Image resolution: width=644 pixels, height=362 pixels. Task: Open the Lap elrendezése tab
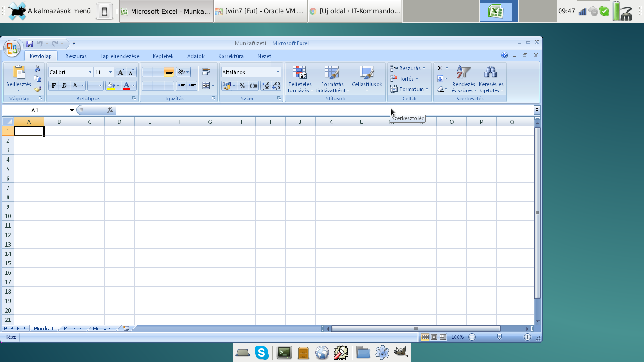pos(120,56)
